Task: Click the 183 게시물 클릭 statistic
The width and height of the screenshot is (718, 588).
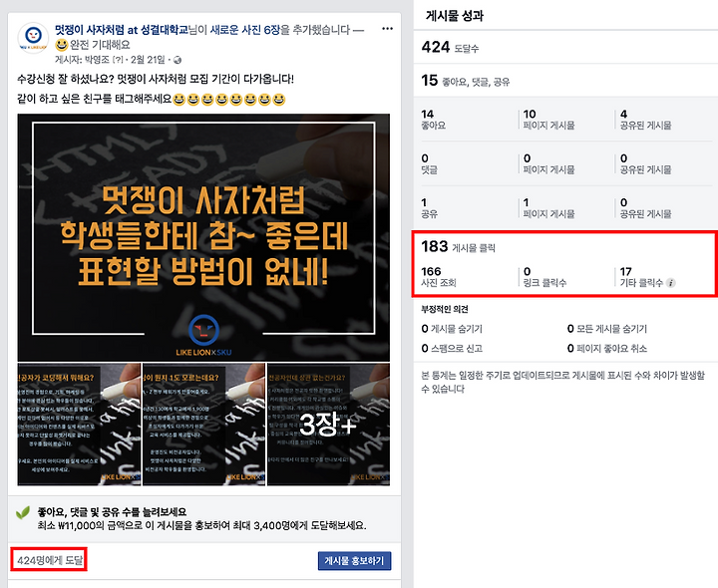Action: point(458,247)
